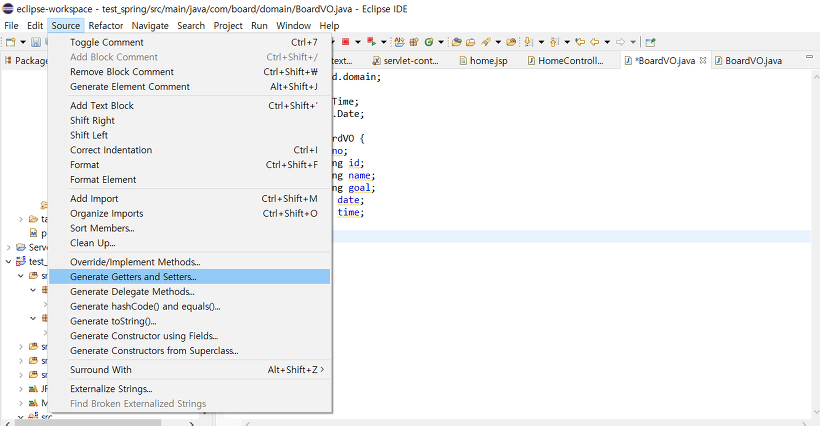Select Sort Members...
This screenshot has height=426, width=820.
190,228
